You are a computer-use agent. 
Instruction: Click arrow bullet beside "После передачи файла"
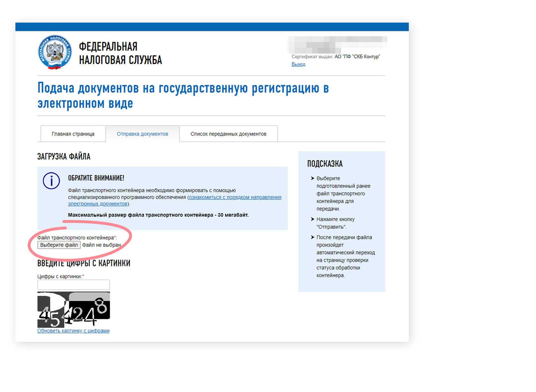tap(313, 237)
